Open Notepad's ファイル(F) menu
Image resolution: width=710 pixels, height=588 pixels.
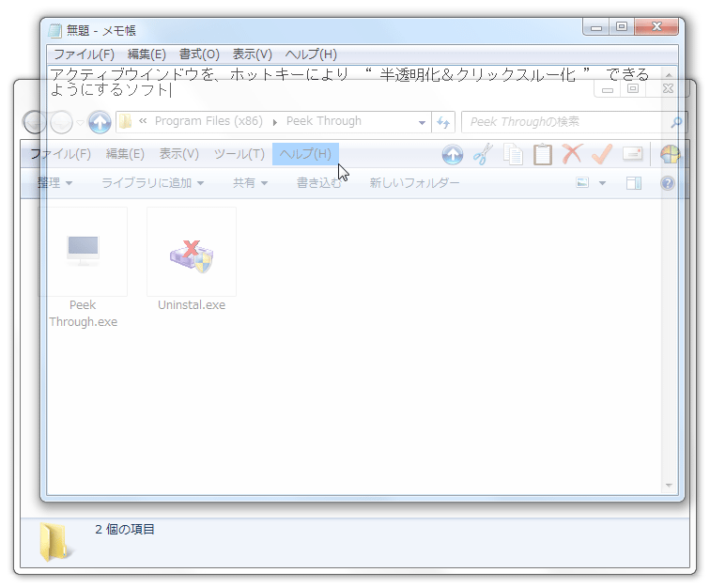(x=84, y=54)
